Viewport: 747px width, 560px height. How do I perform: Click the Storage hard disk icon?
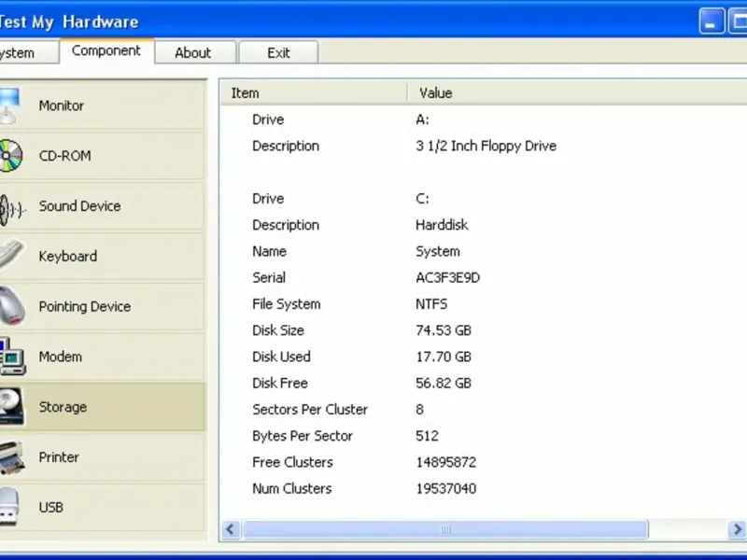tap(11, 406)
